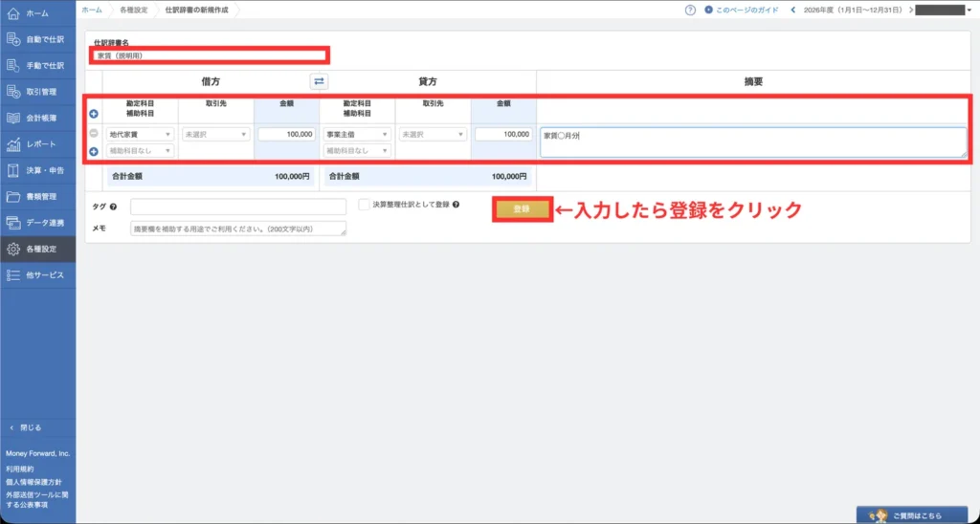Open 個人情報保護方針 link
The image size is (980, 524).
[x=33, y=482]
